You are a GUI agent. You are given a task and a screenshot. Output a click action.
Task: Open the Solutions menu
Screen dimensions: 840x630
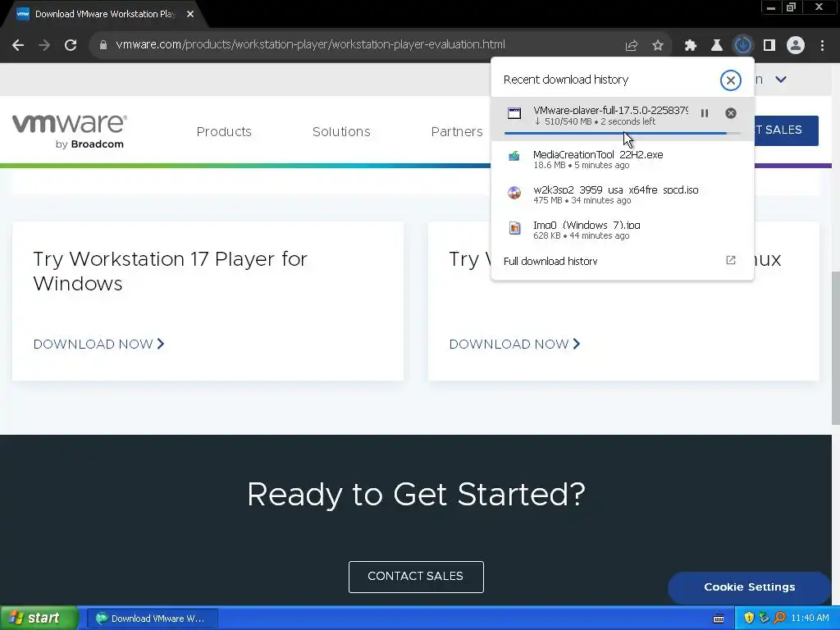pyautogui.click(x=341, y=132)
